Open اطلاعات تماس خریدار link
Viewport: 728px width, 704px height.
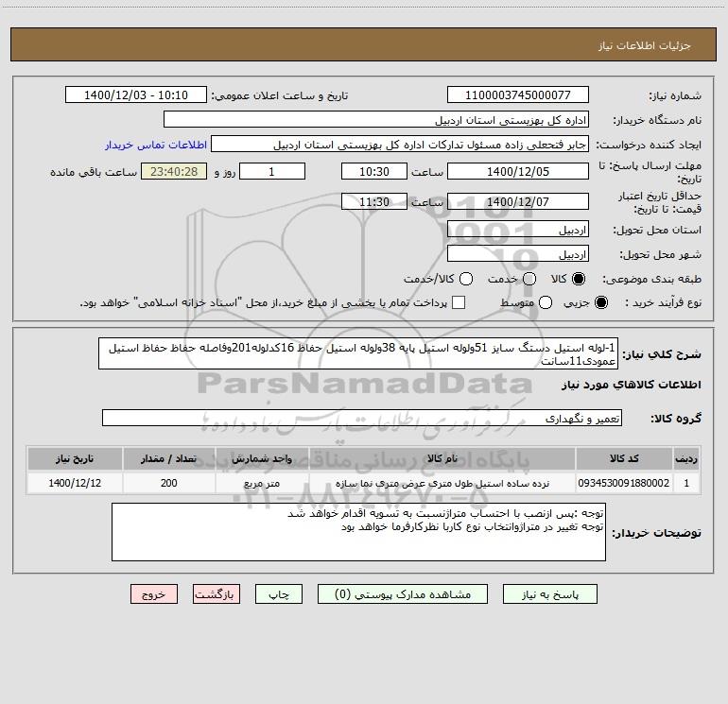tap(156, 145)
